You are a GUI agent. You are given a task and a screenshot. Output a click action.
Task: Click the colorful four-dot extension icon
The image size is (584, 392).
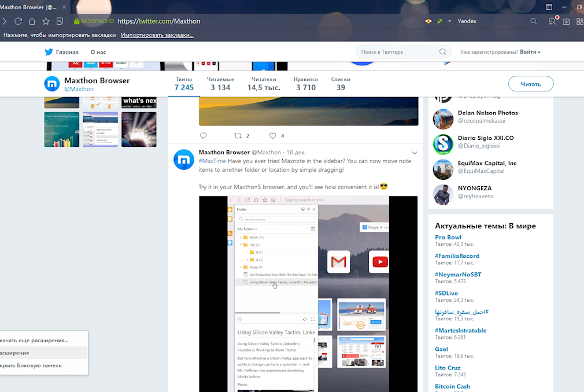coord(428,21)
